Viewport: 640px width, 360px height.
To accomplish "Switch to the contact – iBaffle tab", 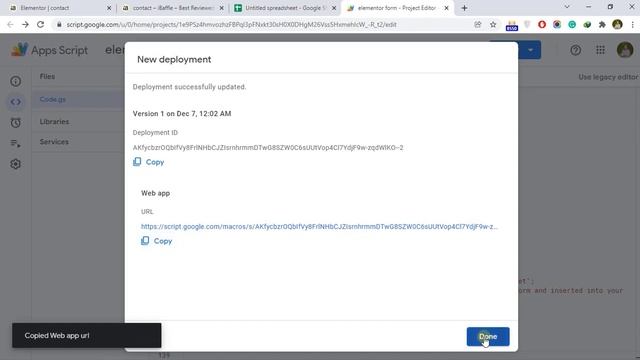I will pyautogui.click(x=173, y=8).
